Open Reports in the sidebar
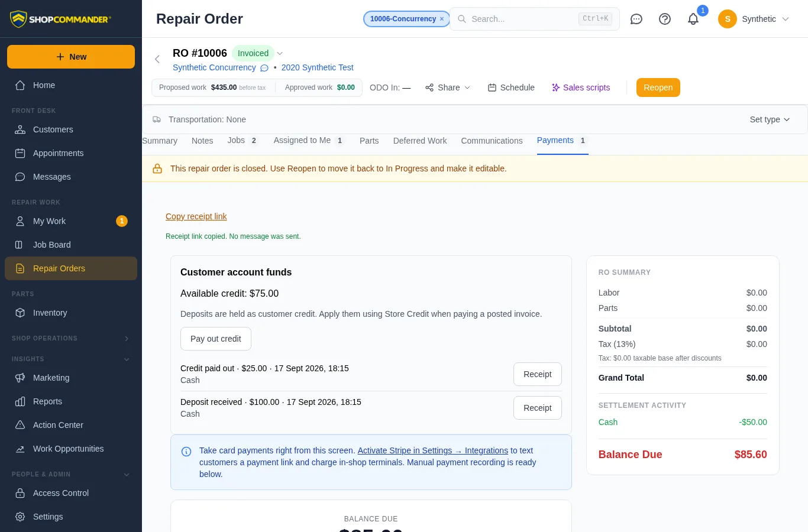This screenshot has height=532, width=808. (x=71, y=401)
